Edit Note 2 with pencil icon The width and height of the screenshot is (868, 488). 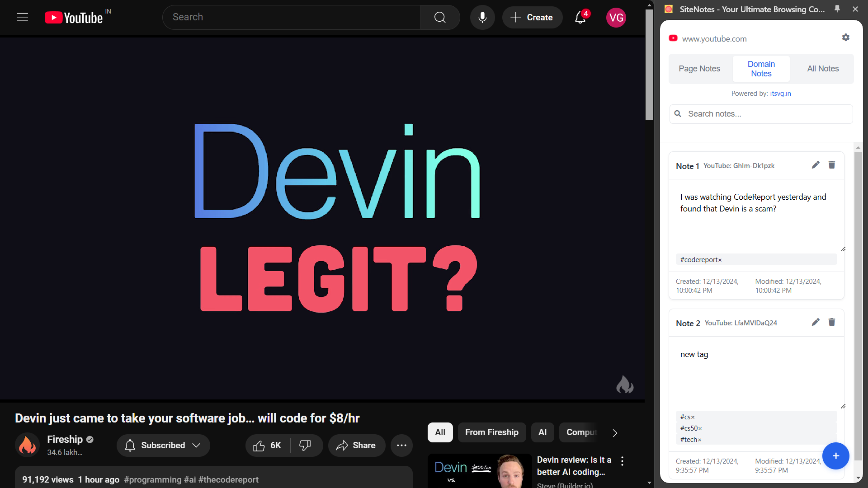coord(816,322)
